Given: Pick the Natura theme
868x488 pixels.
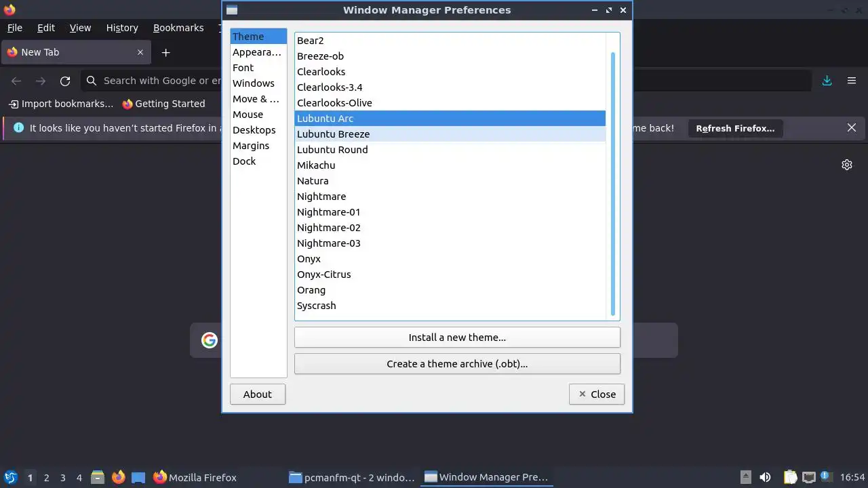Looking at the screenshot, I should click(x=450, y=181).
